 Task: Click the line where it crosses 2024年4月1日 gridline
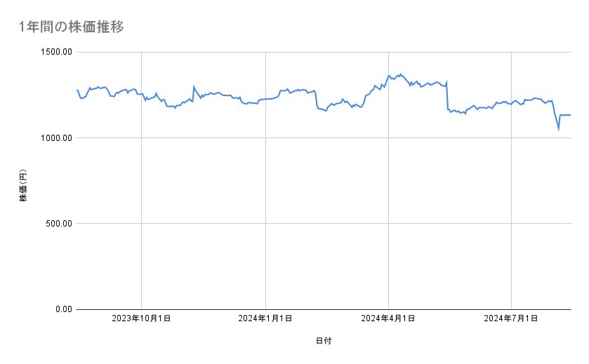pyautogui.click(x=388, y=76)
